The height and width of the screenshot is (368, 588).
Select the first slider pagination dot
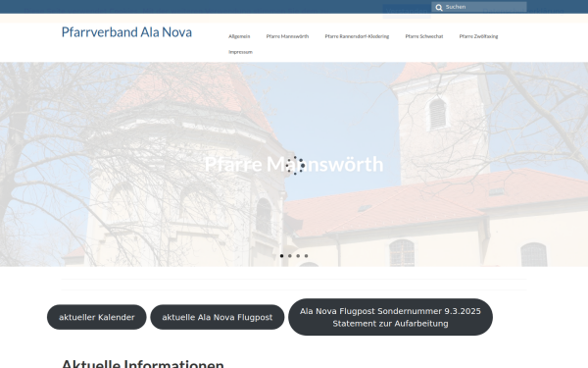pos(281,256)
